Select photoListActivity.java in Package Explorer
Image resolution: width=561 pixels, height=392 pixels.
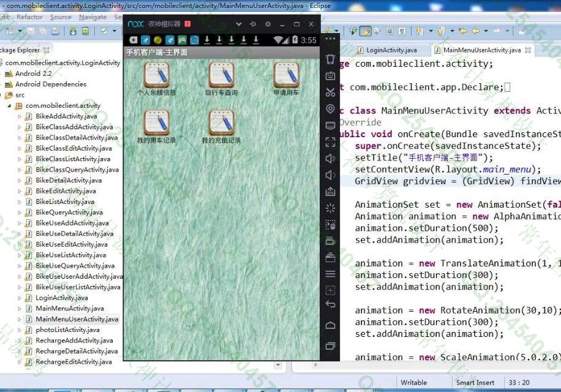coord(67,330)
